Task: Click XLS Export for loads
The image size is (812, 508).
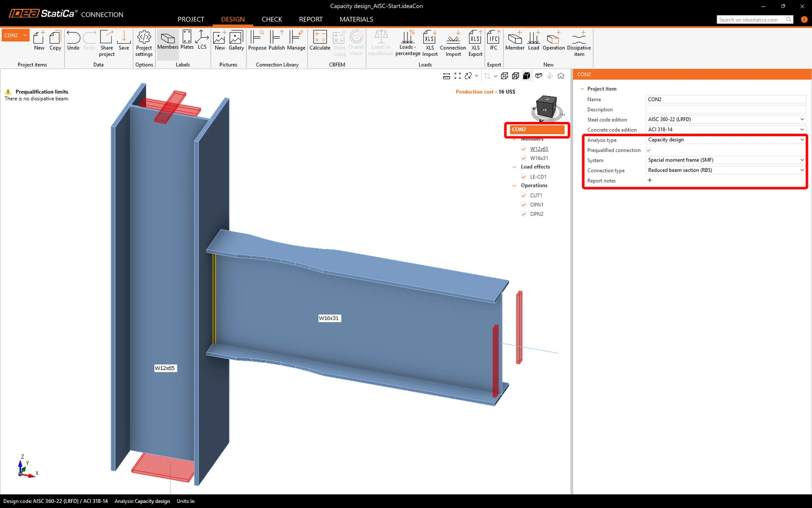Action: [476, 43]
